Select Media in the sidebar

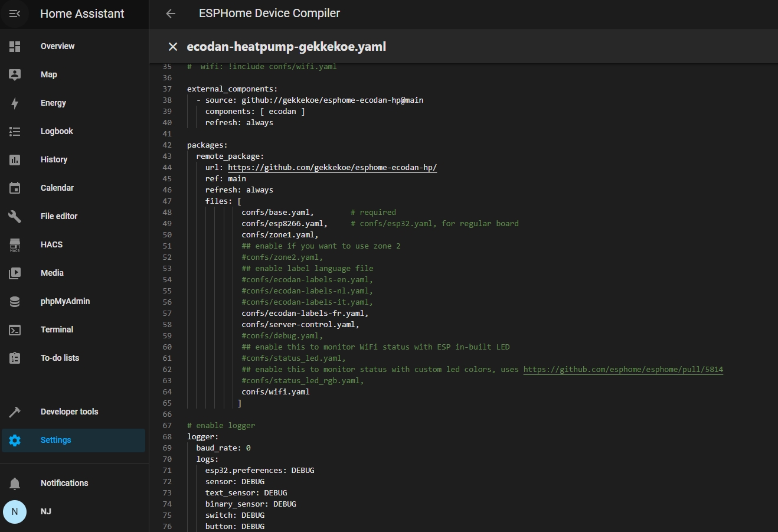pos(52,273)
